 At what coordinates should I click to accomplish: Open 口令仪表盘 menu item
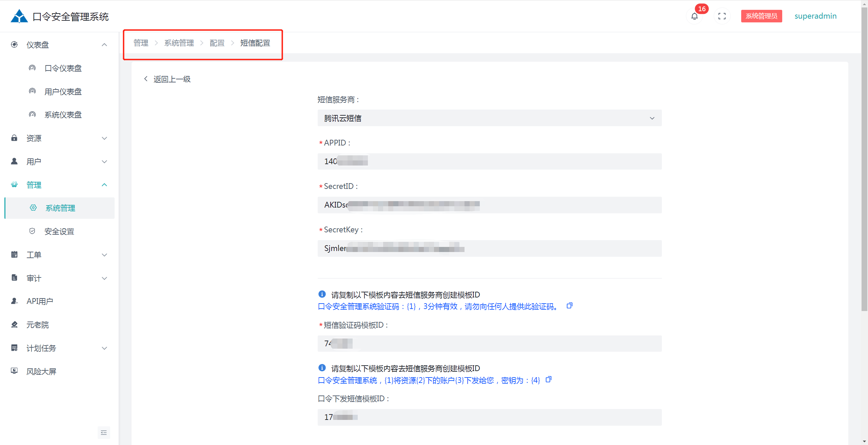tap(63, 68)
